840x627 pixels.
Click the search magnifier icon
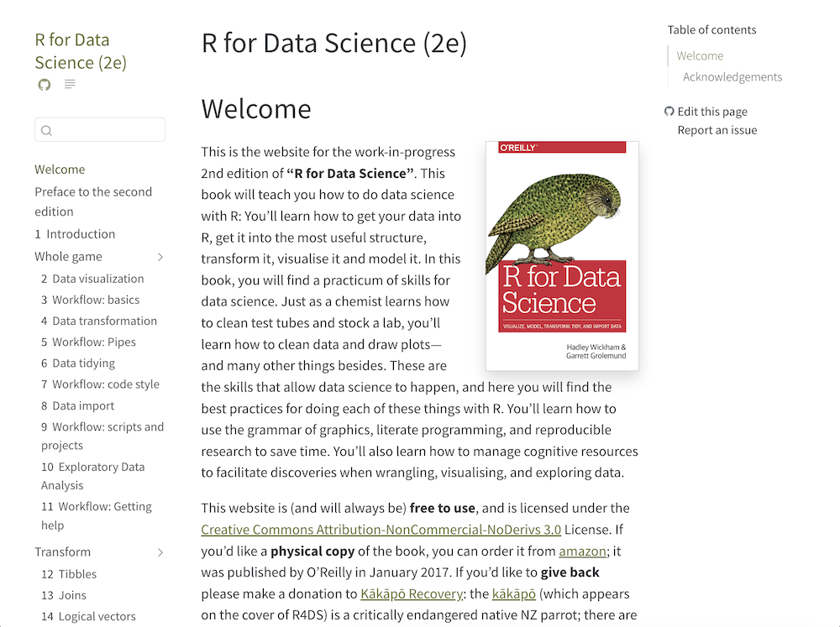[x=47, y=130]
